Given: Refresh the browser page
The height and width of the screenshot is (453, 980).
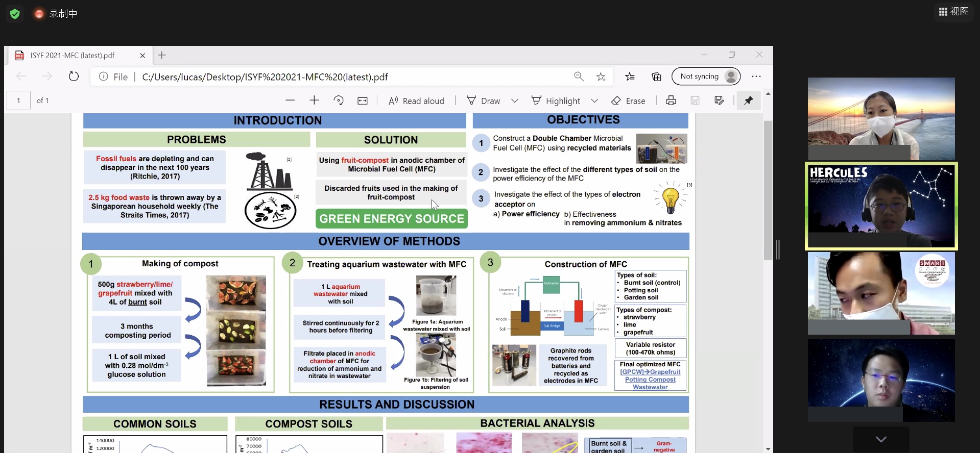Looking at the screenshot, I should 74,77.
